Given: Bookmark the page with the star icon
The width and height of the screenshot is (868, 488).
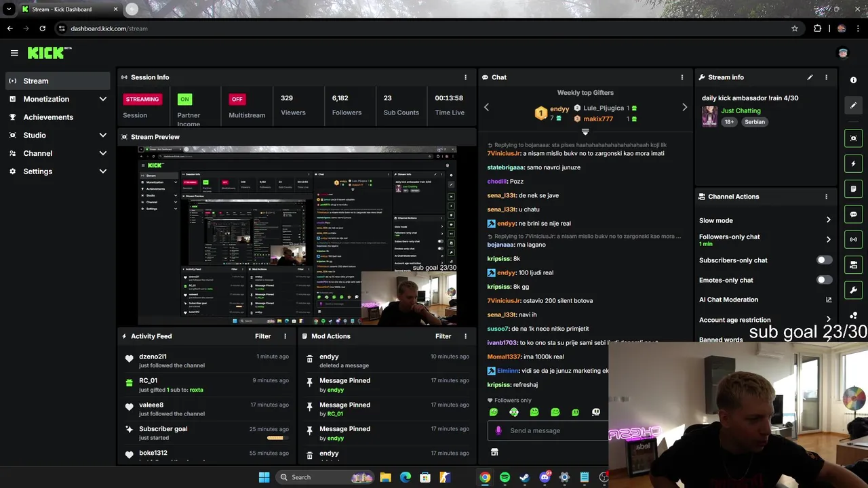Looking at the screenshot, I should [x=795, y=28].
